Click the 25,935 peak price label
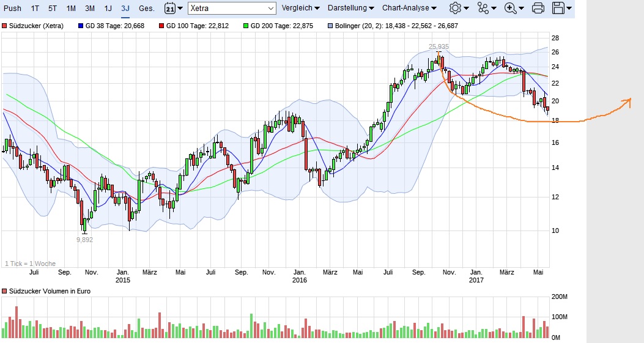This screenshot has height=343, width=644. coord(439,46)
